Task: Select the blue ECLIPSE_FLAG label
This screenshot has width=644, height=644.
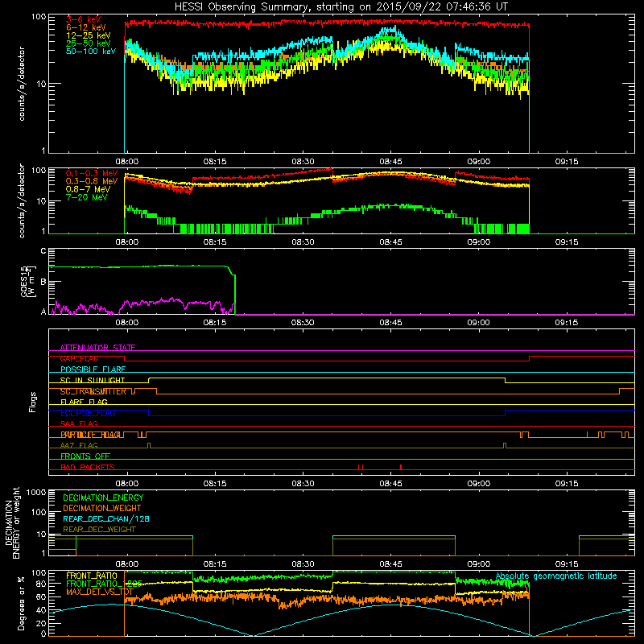Action: 88,413
